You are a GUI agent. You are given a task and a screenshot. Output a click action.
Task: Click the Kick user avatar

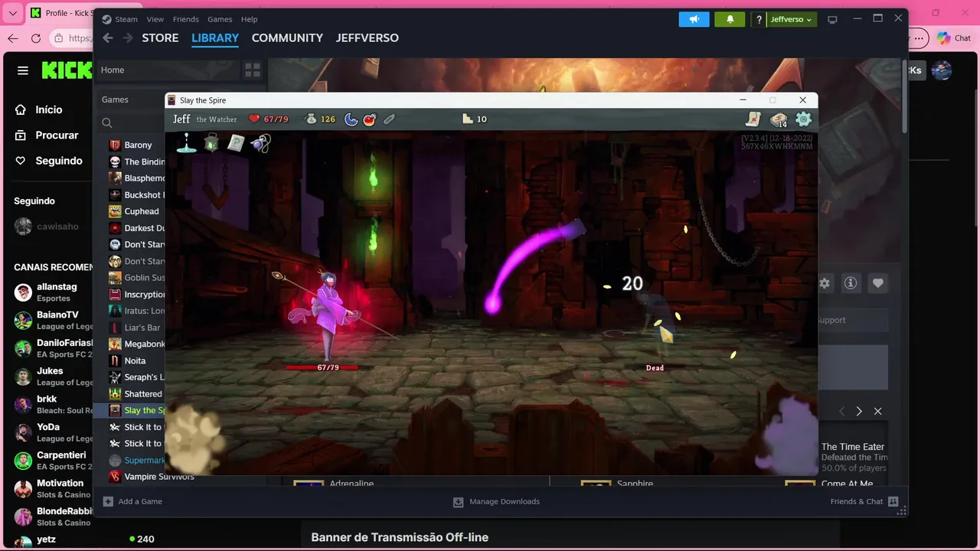point(941,70)
